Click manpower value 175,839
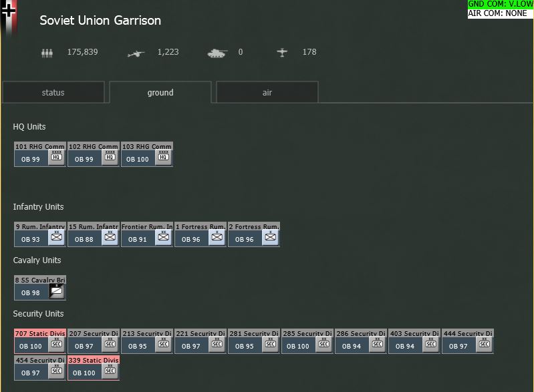534x392 pixels. 82,52
